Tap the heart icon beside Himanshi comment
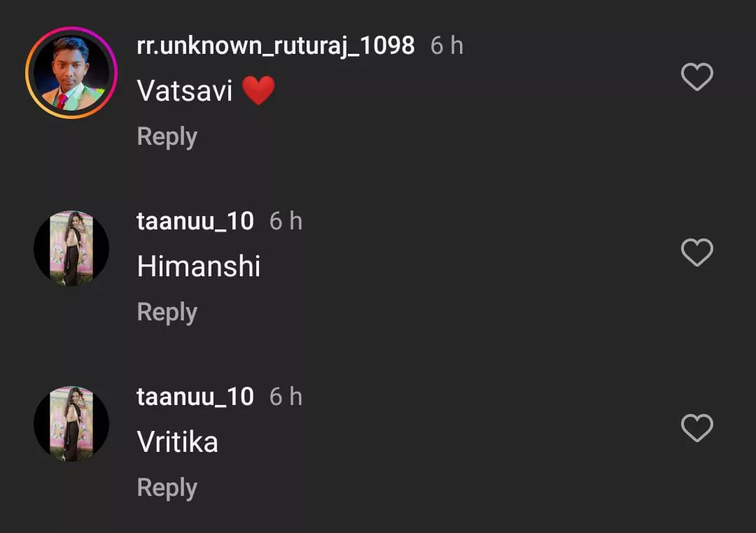Image resolution: width=756 pixels, height=533 pixels. point(696,253)
